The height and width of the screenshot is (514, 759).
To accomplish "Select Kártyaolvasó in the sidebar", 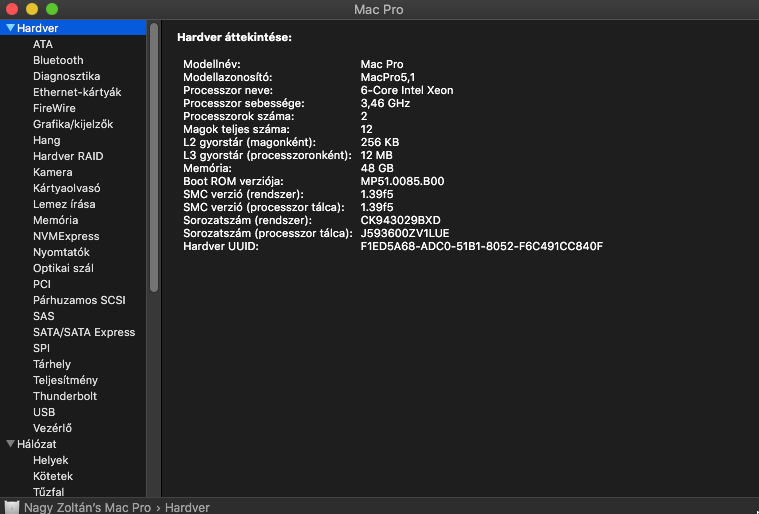I will click(66, 188).
